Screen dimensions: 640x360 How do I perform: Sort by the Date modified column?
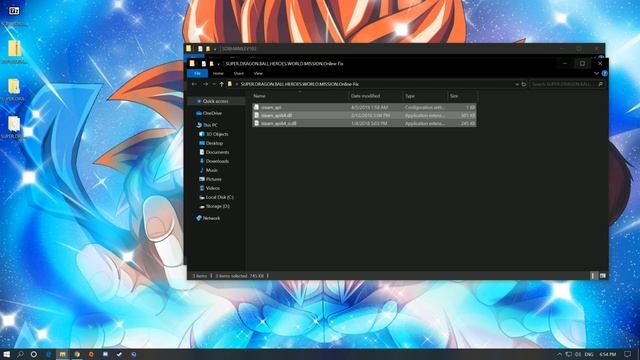365,96
